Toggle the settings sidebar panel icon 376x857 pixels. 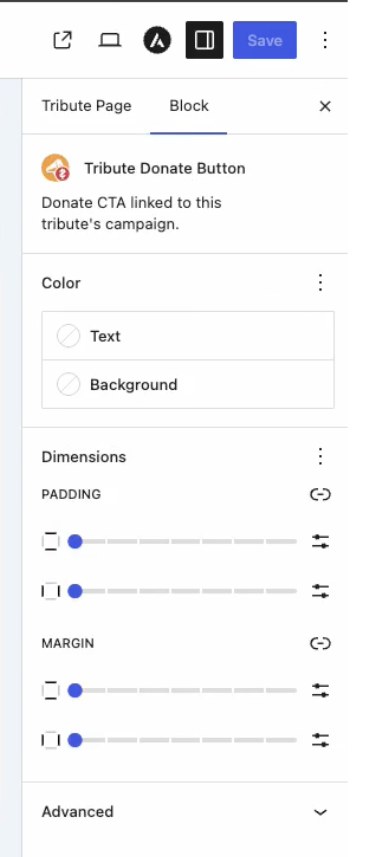(x=204, y=40)
